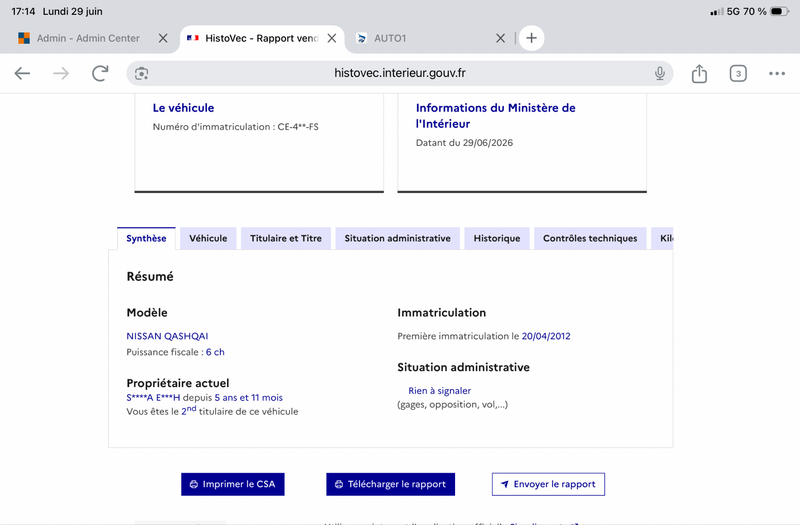Click the forward navigation arrow
Screen dimensions: 800x525
(61, 73)
